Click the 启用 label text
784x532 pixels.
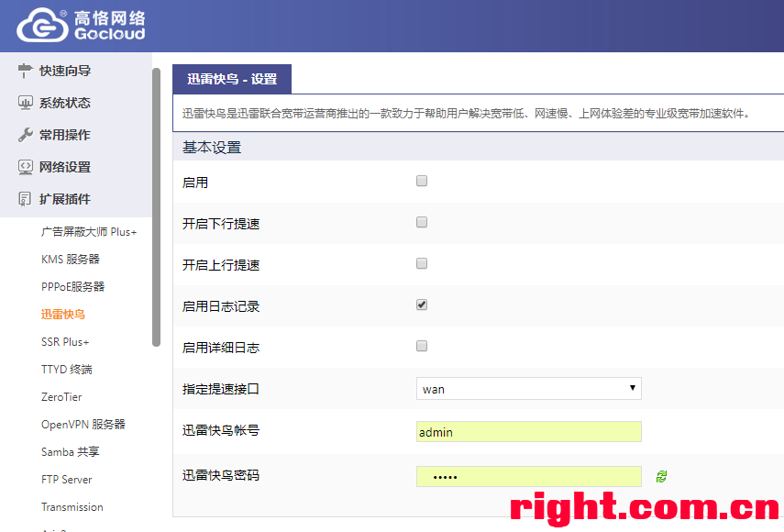[195, 183]
